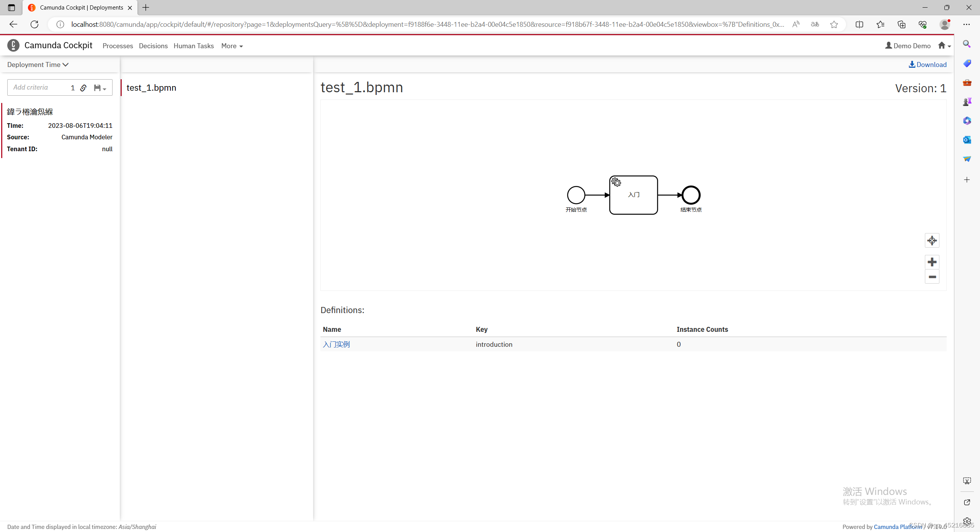Copy search link via chain icon
This screenshot has height=532, width=980.
83,88
